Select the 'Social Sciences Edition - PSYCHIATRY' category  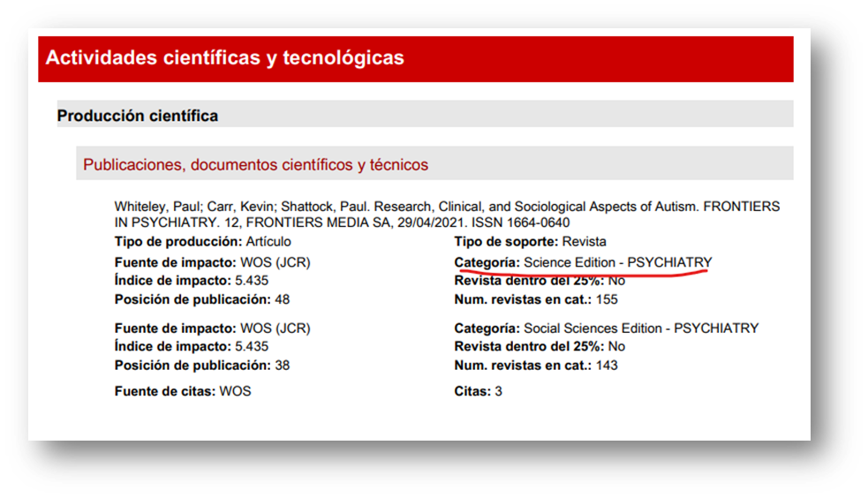pos(640,328)
